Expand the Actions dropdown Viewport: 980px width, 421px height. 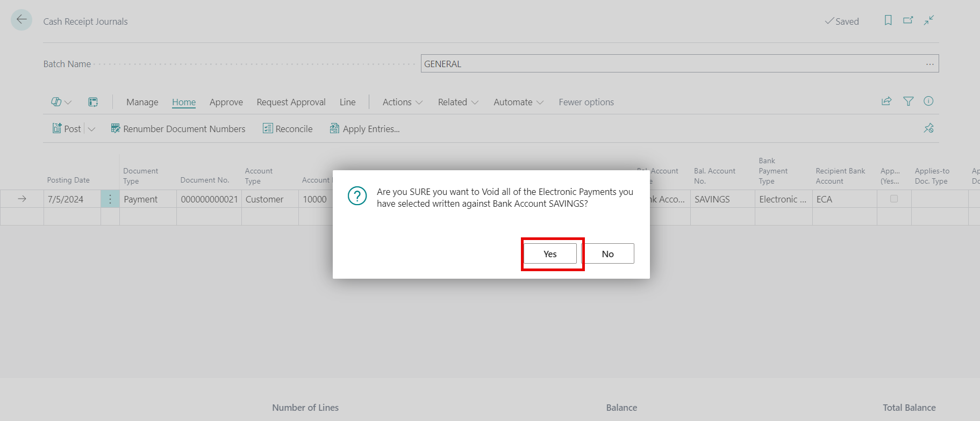point(403,102)
